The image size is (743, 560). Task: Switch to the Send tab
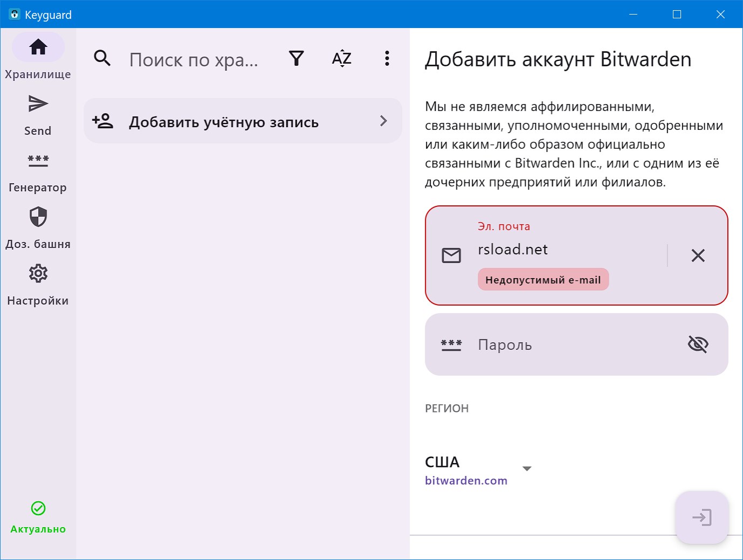38,114
